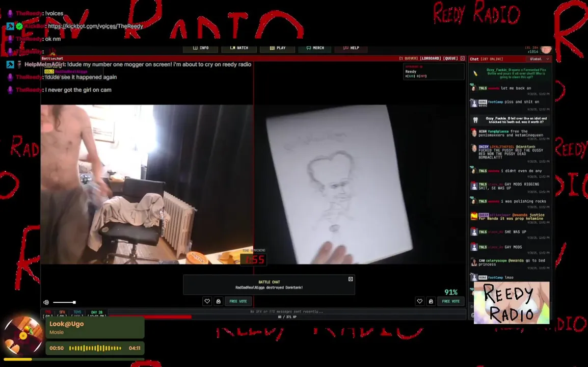Click the Look@Ugo song title
The image size is (588, 367).
click(x=67, y=324)
